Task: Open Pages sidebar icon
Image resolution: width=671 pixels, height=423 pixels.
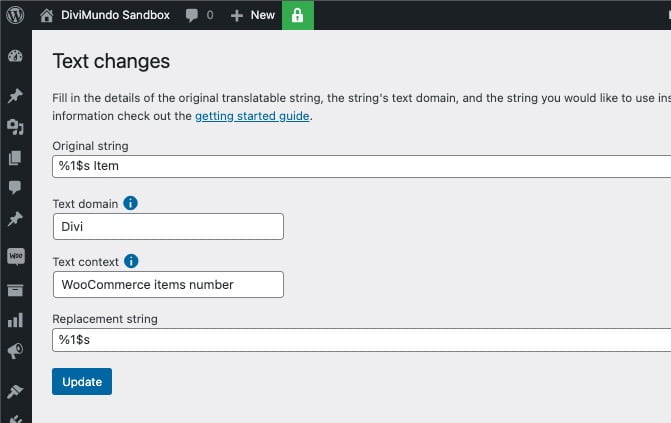Action: [15, 158]
